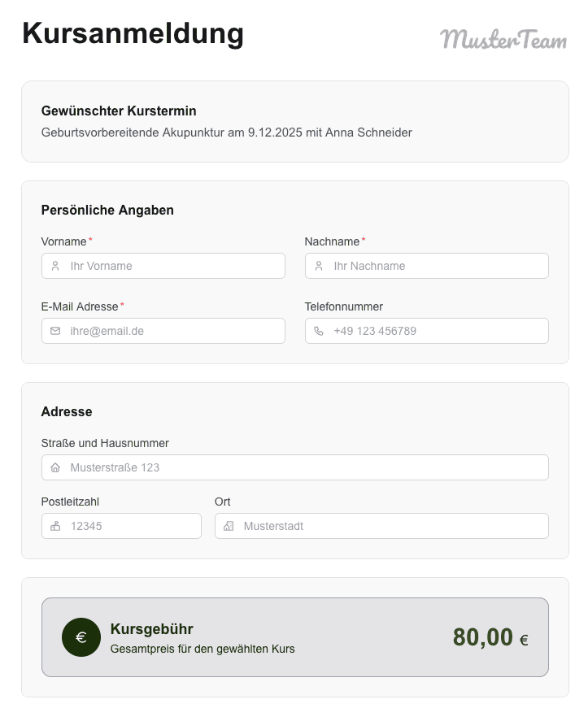Click the person icon in Vorname field
The width and height of the screenshot is (588, 708).
tap(55, 266)
